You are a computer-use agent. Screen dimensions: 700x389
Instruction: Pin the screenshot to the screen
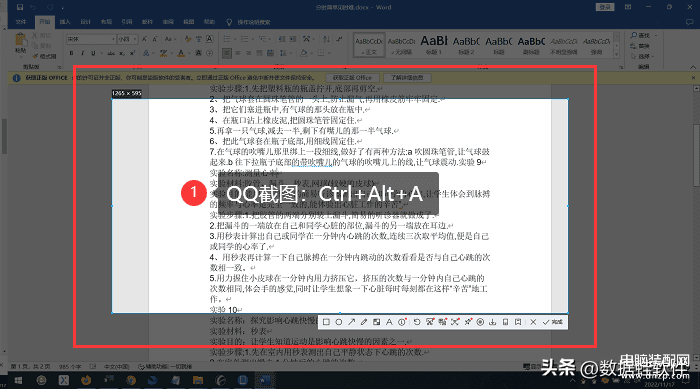467,322
